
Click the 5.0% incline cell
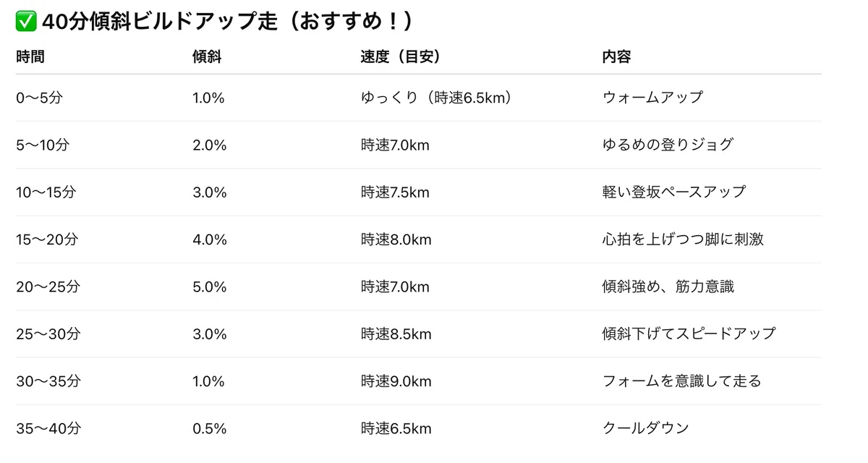pyautogui.click(x=210, y=286)
